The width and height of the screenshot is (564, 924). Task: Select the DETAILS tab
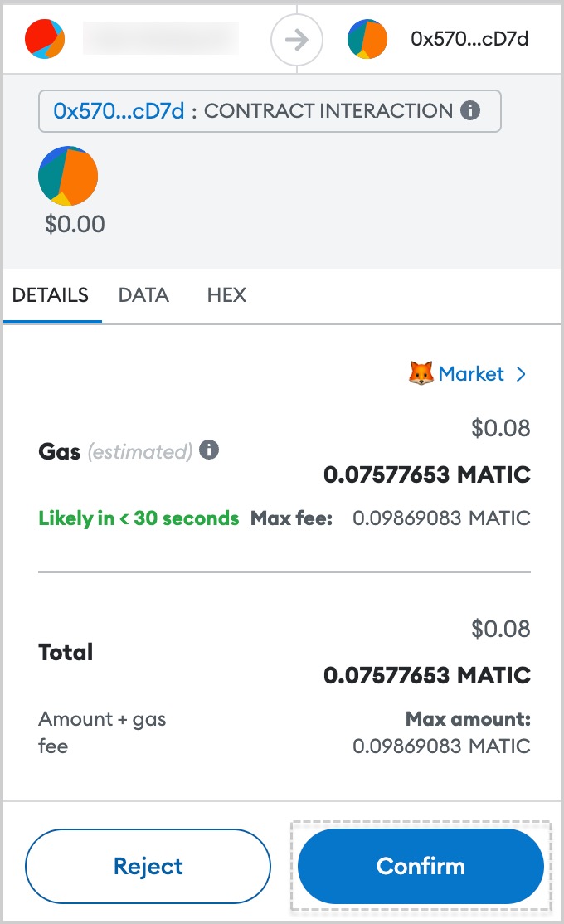(x=51, y=294)
